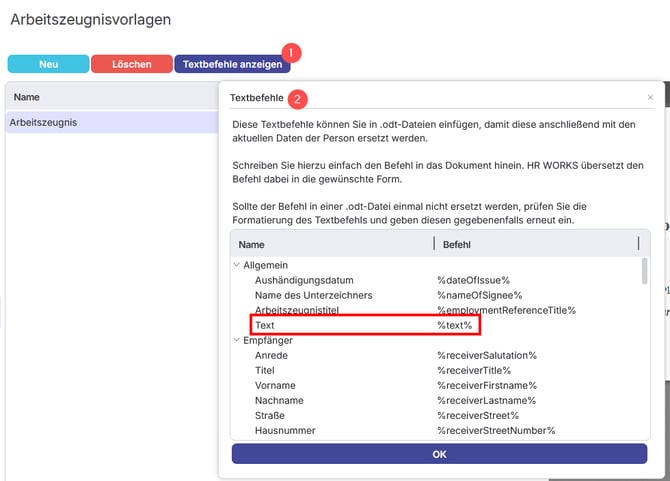Select the Straße command row
This screenshot has height=481, width=670.
coord(272,415)
